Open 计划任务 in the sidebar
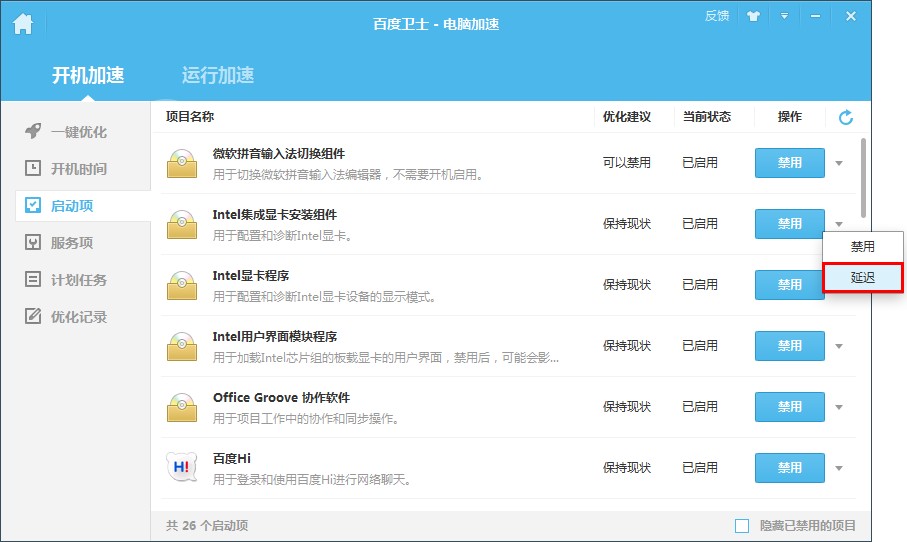907x542 pixels. [79, 280]
